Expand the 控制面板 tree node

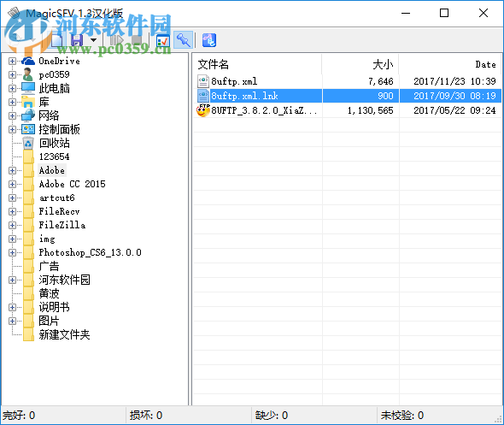12,129
